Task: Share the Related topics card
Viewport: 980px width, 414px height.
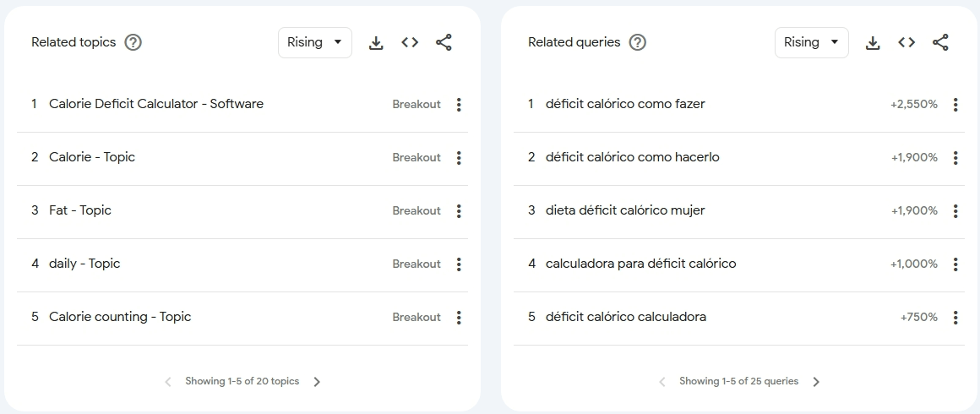Action: click(x=444, y=42)
